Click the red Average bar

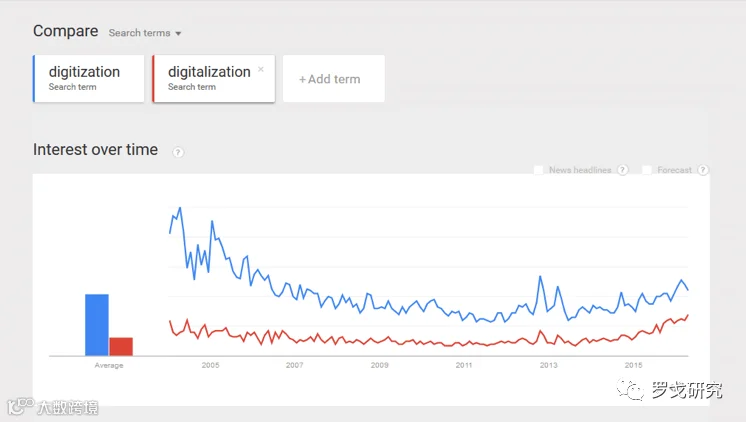121,346
